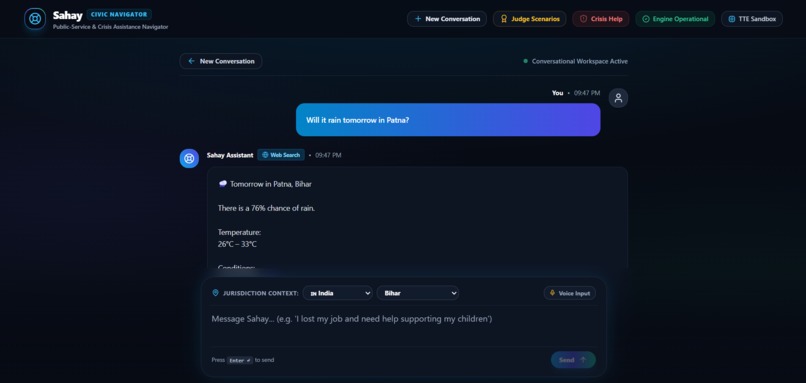The width and height of the screenshot is (806, 383).
Task: Click the Sahay Assistant avatar icon
Action: [189, 158]
